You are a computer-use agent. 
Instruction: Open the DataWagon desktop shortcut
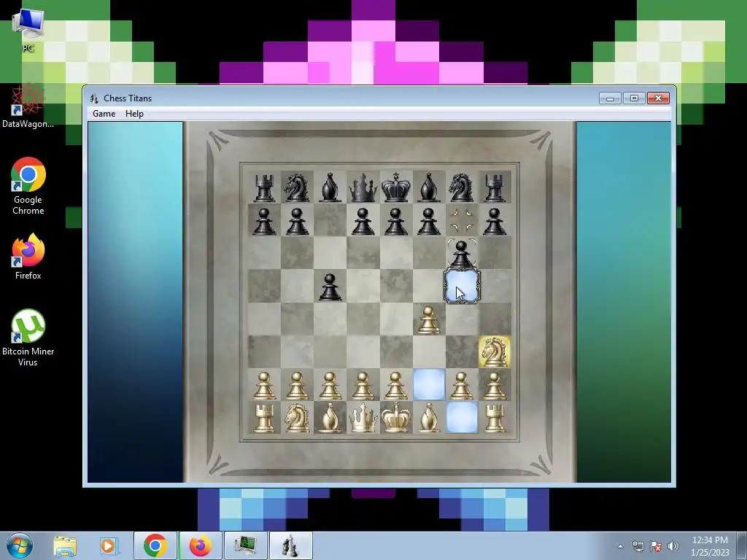click(28, 106)
